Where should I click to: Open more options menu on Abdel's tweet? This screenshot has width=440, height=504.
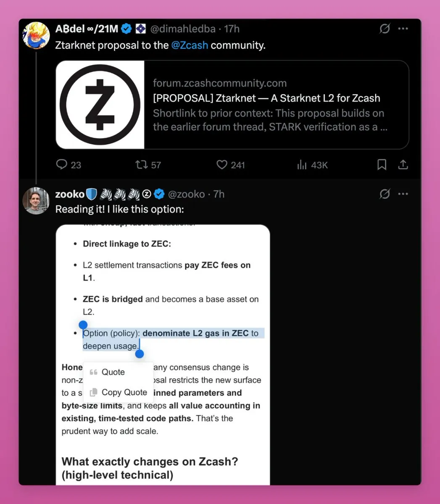coord(403,29)
